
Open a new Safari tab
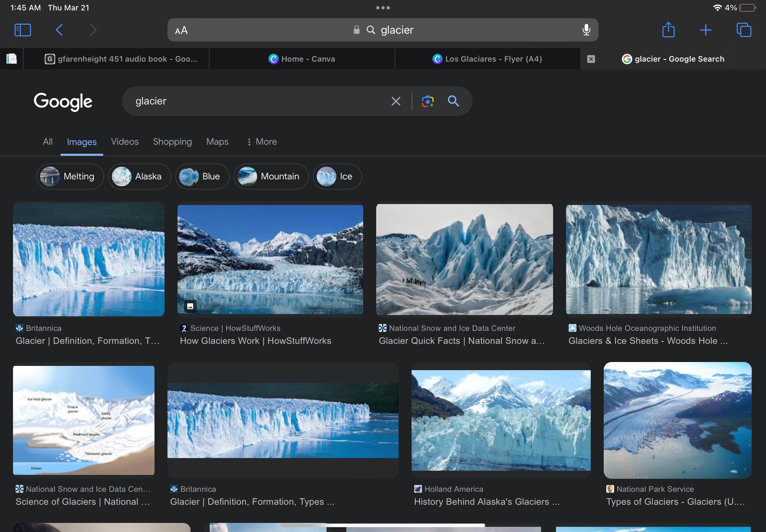point(706,30)
